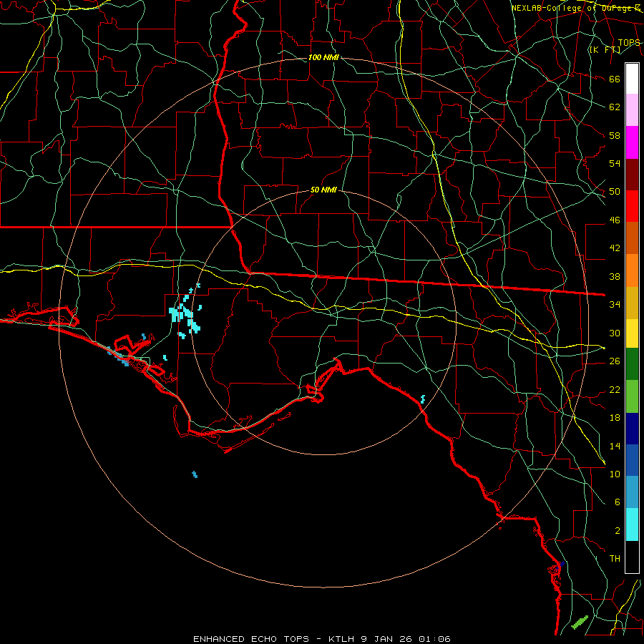Select the navy blue legend swatch
The height and width of the screenshot is (644, 644).
point(632,429)
